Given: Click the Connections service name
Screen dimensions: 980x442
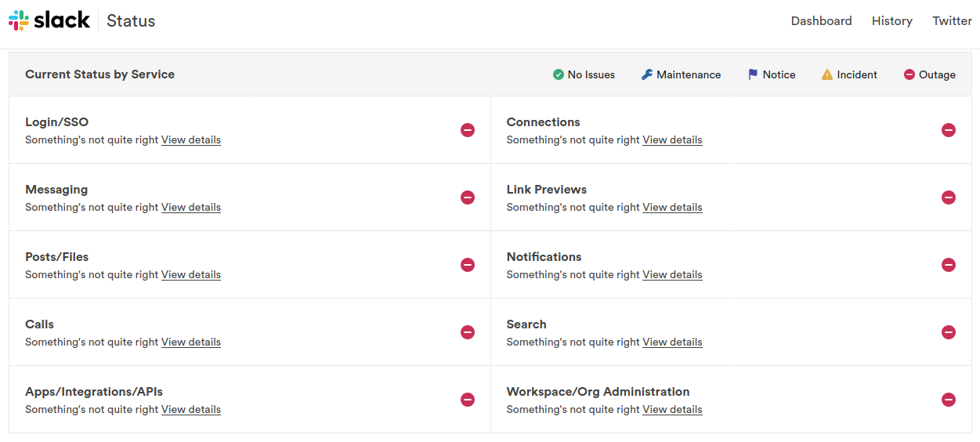Looking at the screenshot, I should tap(543, 122).
